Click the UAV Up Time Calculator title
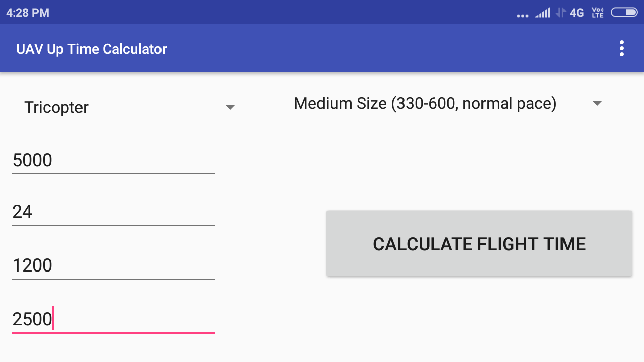Viewport: 644px width, 362px height. point(92,49)
